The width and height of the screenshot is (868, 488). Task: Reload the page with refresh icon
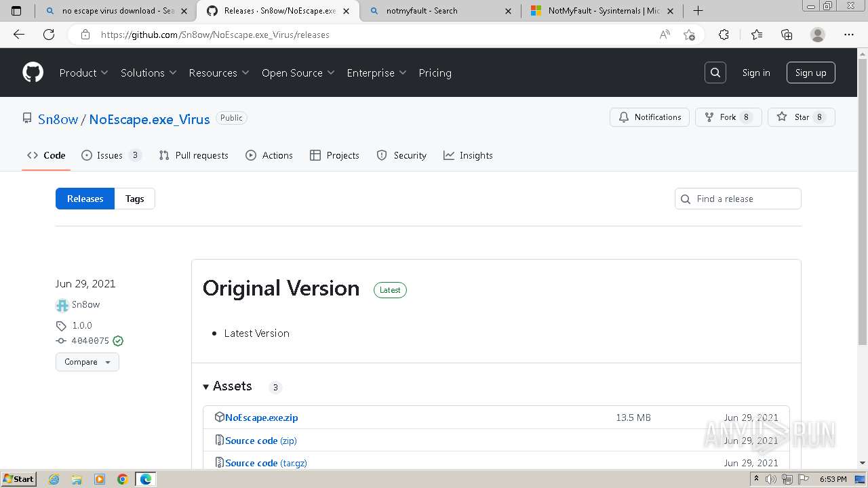[49, 35]
